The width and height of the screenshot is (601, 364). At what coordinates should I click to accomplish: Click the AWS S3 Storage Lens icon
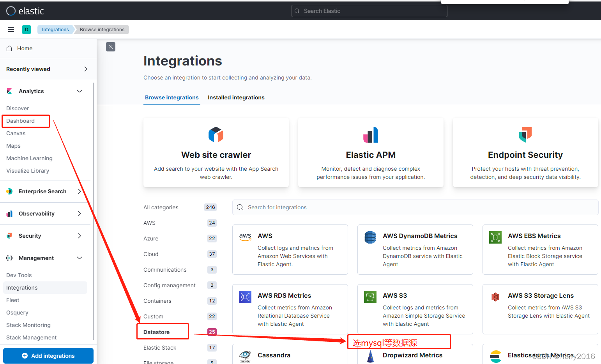pos(495,297)
